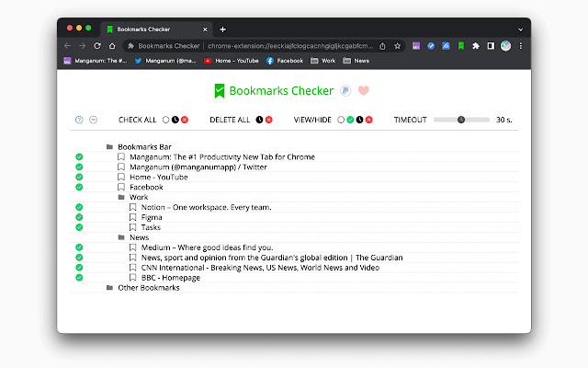
Task: Open the Home - YouTube bookmark in the list
Action: (x=159, y=178)
